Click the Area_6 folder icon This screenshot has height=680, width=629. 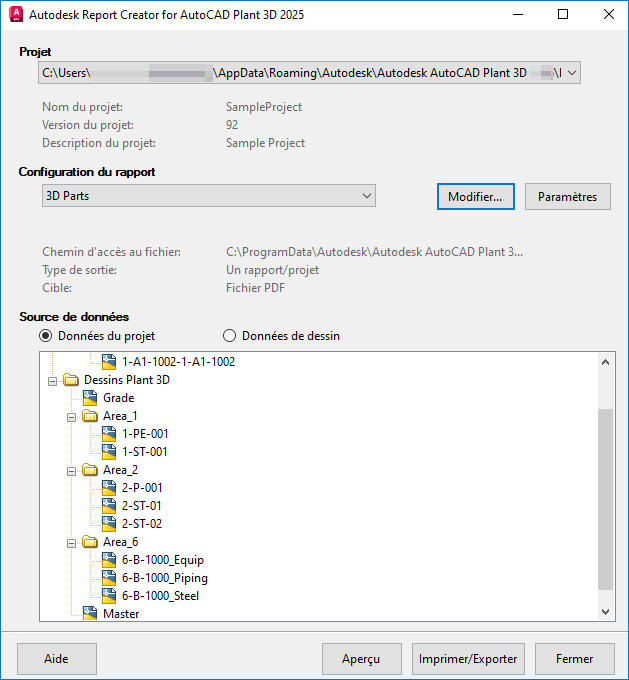[90, 542]
